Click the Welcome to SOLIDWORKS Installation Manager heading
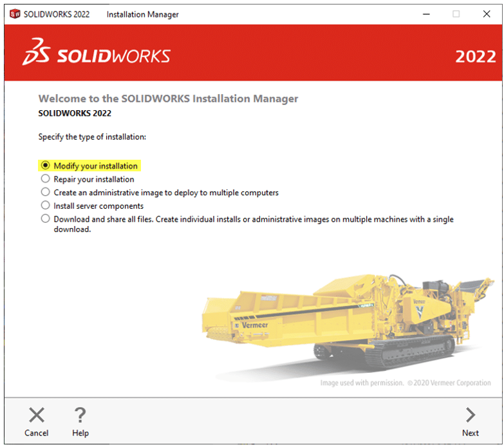The height and width of the screenshot is (447, 504). pos(168,99)
